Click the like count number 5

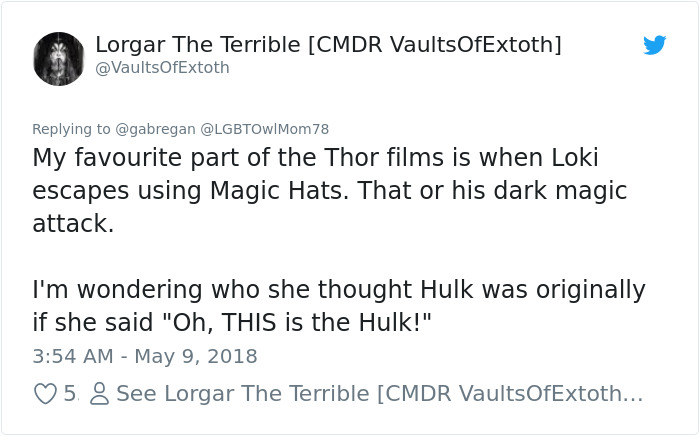pyautogui.click(x=69, y=394)
